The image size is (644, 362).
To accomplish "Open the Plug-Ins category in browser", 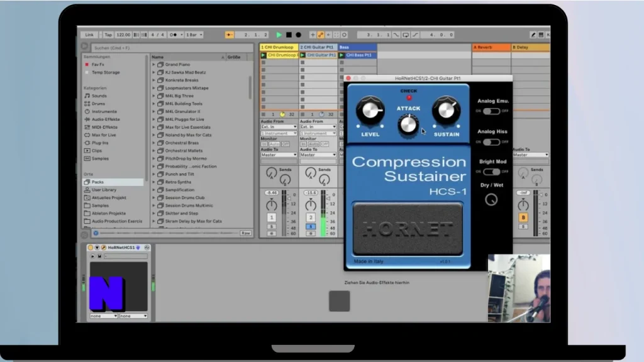I will [100, 143].
